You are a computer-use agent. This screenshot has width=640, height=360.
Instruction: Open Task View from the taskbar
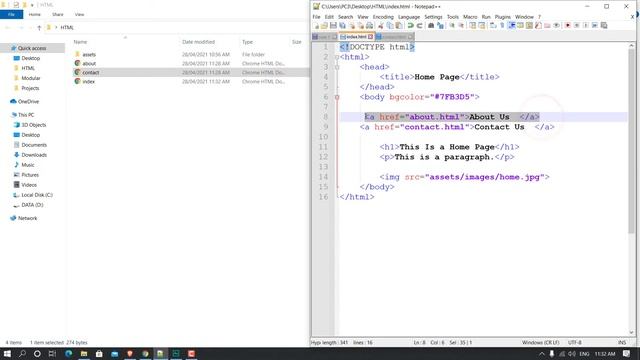point(52,354)
